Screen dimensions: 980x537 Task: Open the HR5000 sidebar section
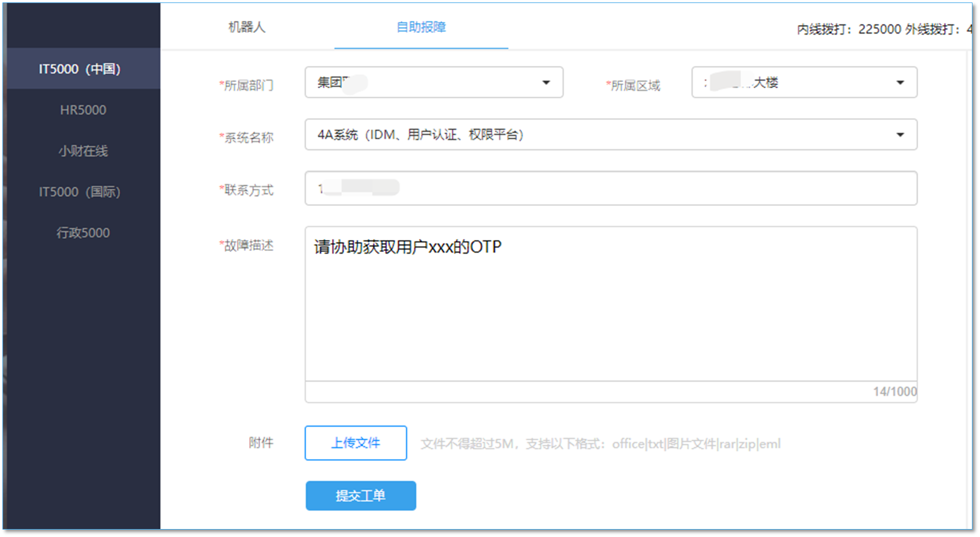tap(83, 110)
